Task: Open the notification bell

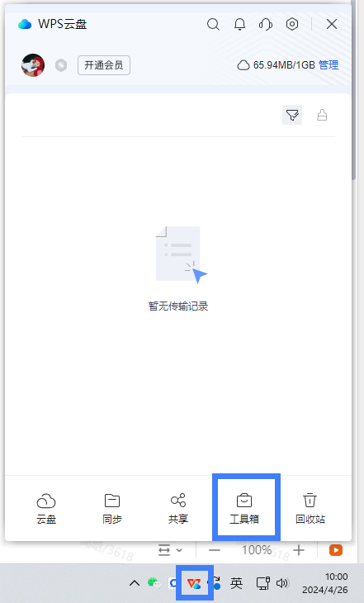Action: point(240,24)
